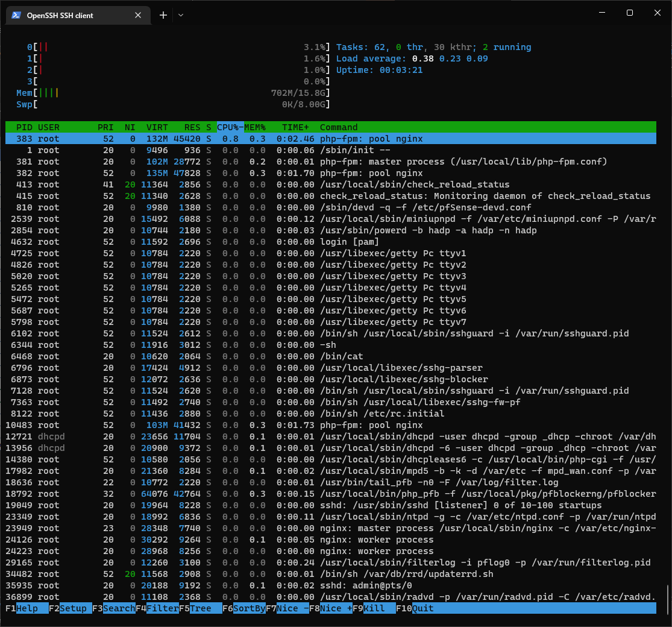
Task: Select the filterlog process row
Action: [x=330, y=562]
